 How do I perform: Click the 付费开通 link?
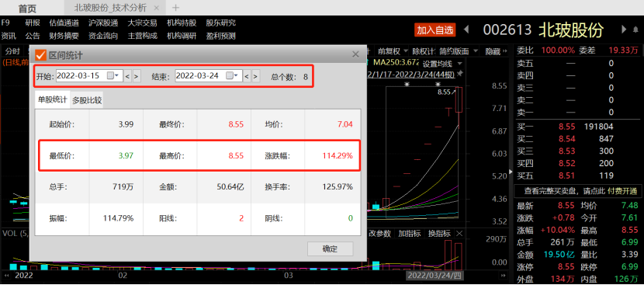622,191
